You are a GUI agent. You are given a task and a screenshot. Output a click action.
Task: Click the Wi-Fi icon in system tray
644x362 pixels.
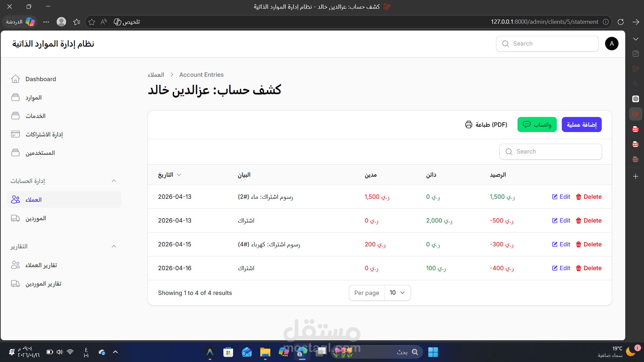coord(70,352)
